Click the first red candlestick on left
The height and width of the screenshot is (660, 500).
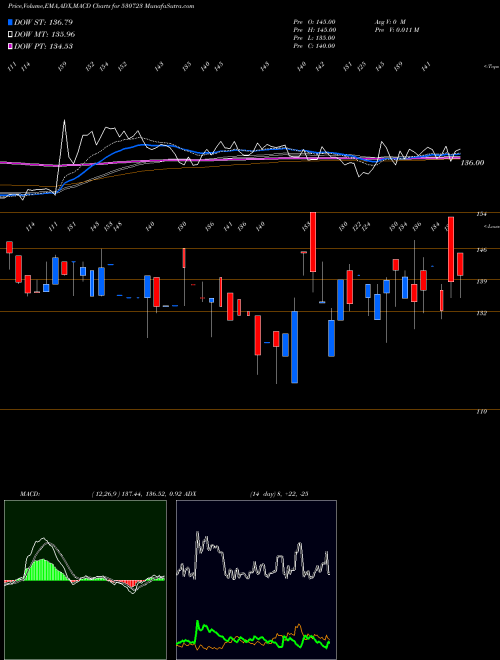pos(9,247)
